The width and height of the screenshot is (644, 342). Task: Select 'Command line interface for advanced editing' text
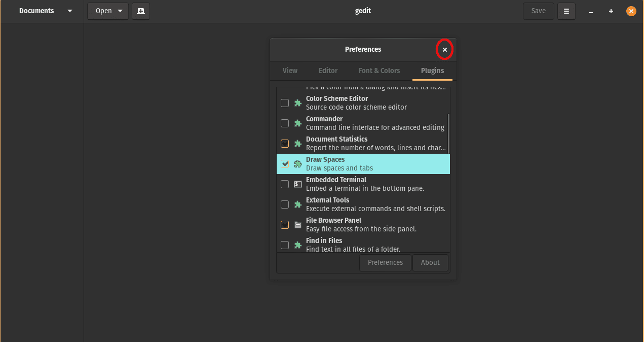[x=375, y=127]
